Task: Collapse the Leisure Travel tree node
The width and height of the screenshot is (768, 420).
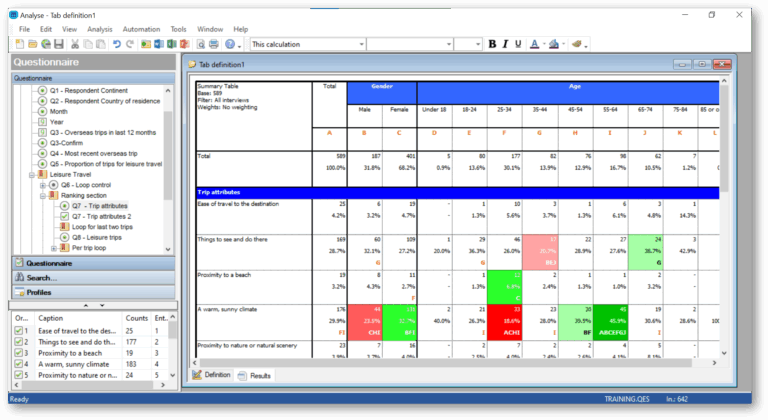Action: coord(30,174)
